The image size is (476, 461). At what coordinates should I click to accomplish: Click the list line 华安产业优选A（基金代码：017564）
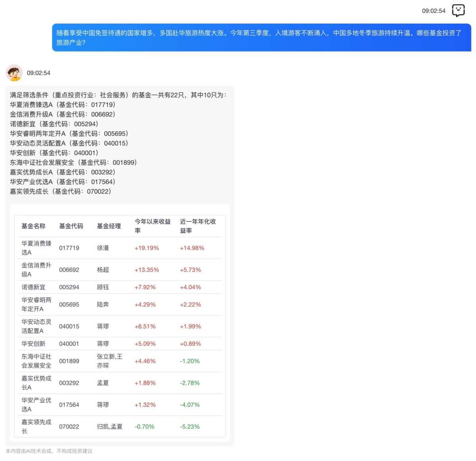click(x=63, y=182)
